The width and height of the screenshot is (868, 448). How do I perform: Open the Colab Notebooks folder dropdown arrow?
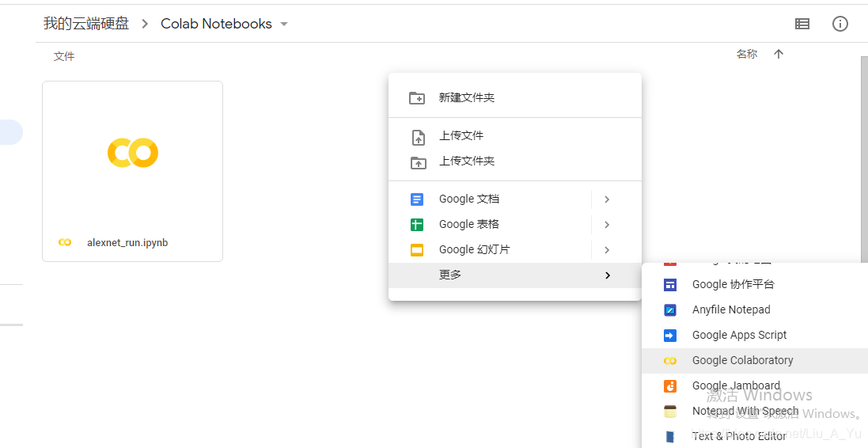click(x=284, y=24)
